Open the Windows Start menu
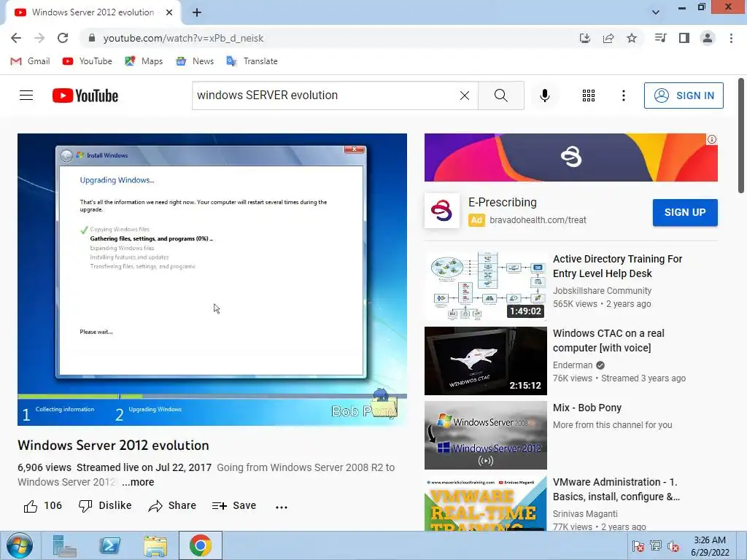The height and width of the screenshot is (560, 747). (20, 545)
